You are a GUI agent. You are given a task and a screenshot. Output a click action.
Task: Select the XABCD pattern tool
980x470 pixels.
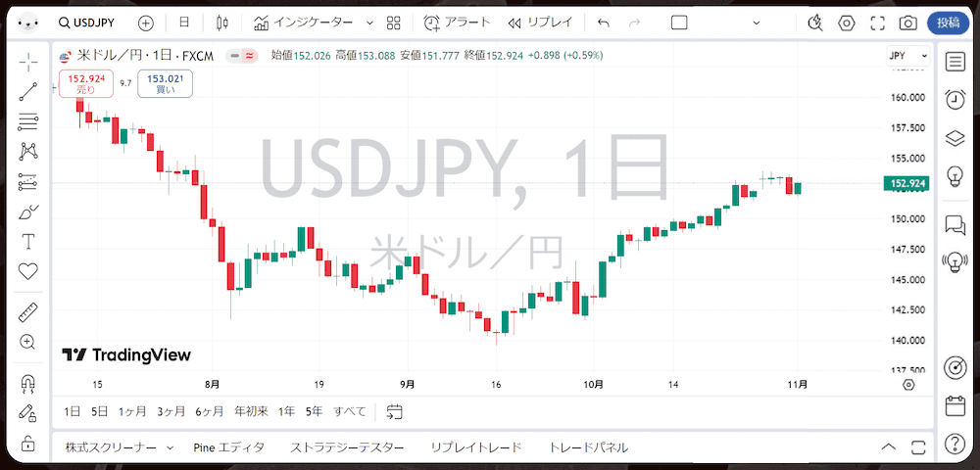pyautogui.click(x=28, y=151)
